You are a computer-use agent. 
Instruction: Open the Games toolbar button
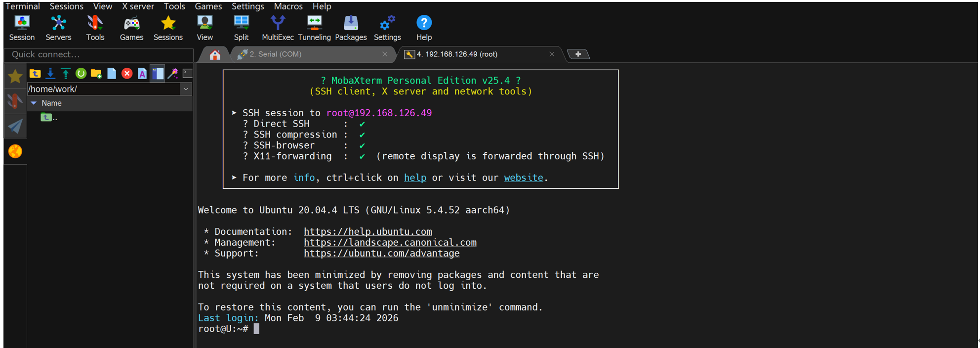click(x=131, y=28)
